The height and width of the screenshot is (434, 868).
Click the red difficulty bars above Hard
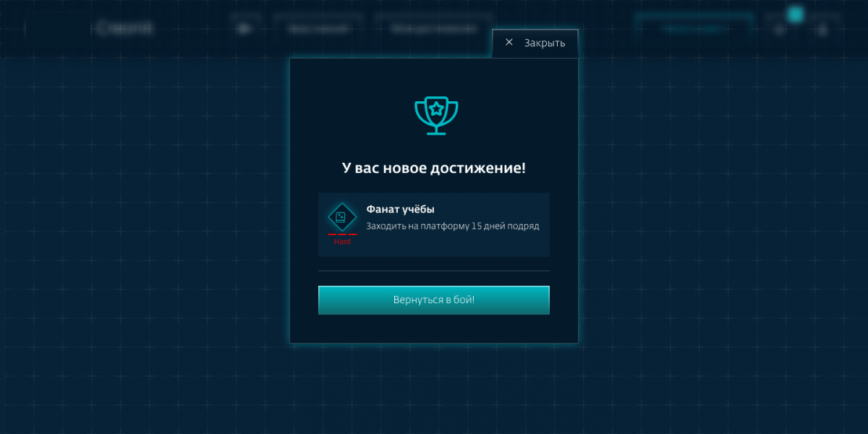(342, 234)
